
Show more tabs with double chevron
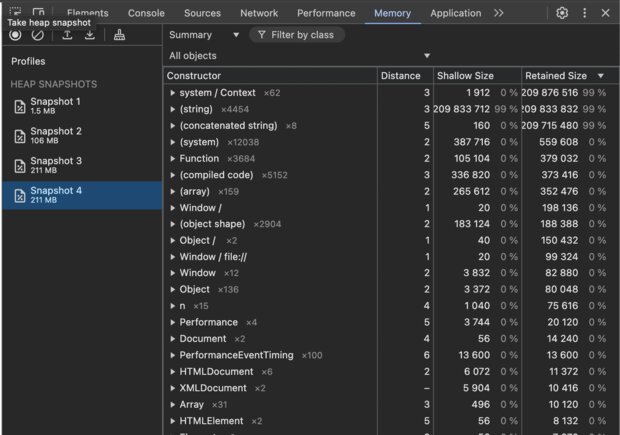(x=499, y=13)
